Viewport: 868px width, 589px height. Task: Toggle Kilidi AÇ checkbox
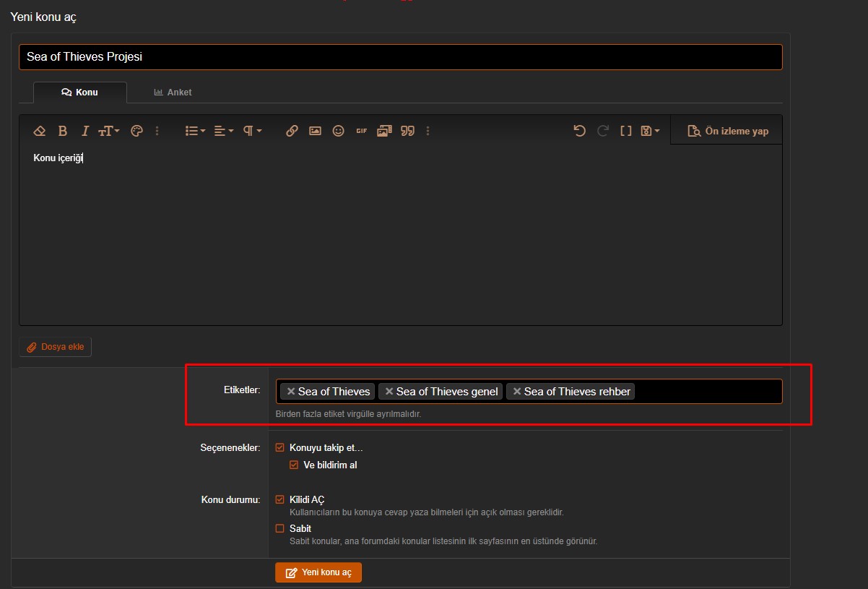[280, 499]
